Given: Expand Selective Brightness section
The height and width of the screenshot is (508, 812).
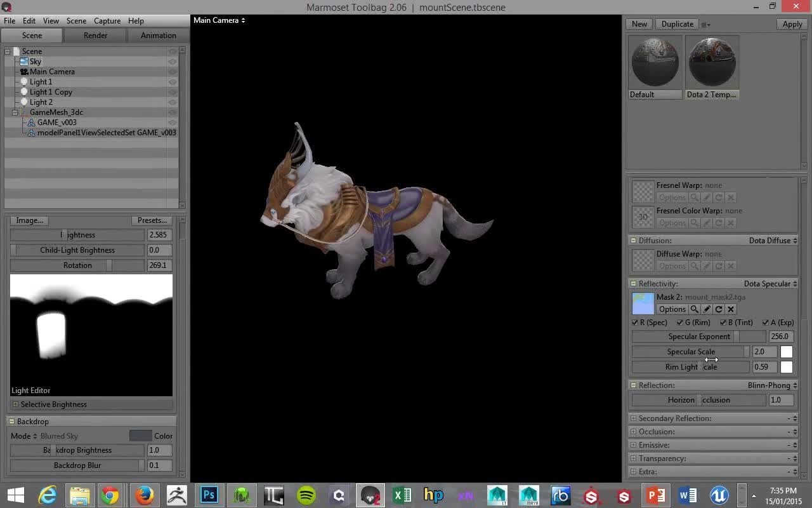Looking at the screenshot, I should point(15,404).
